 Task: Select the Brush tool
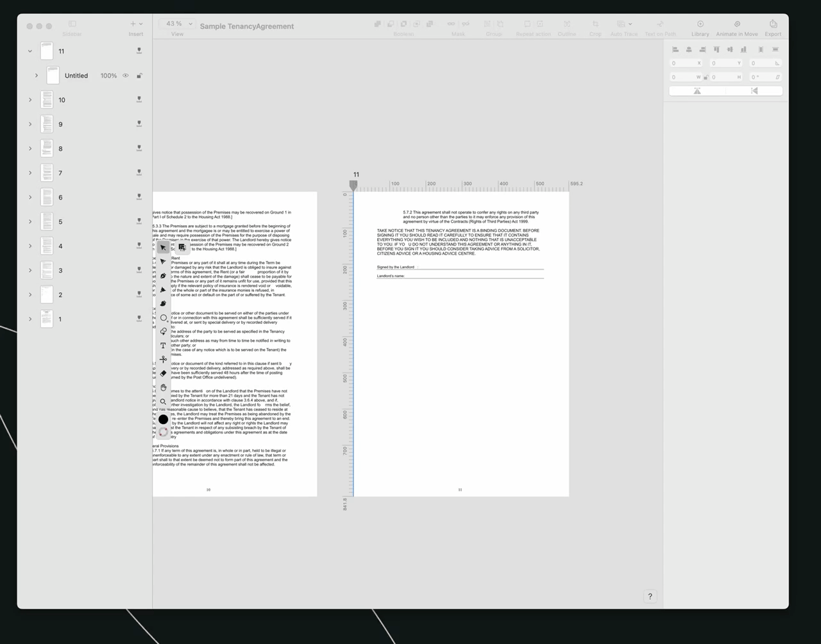tap(163, 303)
